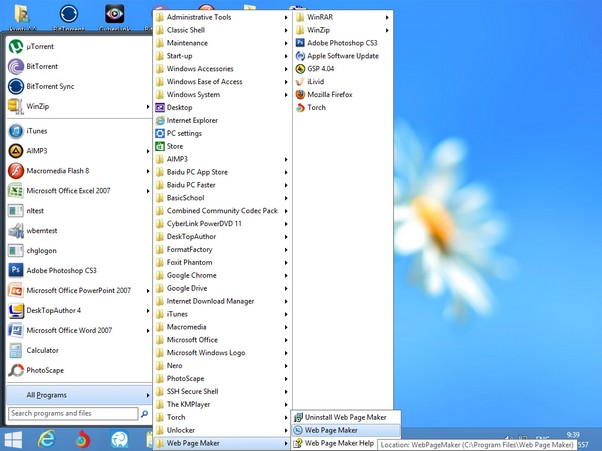
Task: Expand Google Chrome folder
Action: tap(222, 276)
